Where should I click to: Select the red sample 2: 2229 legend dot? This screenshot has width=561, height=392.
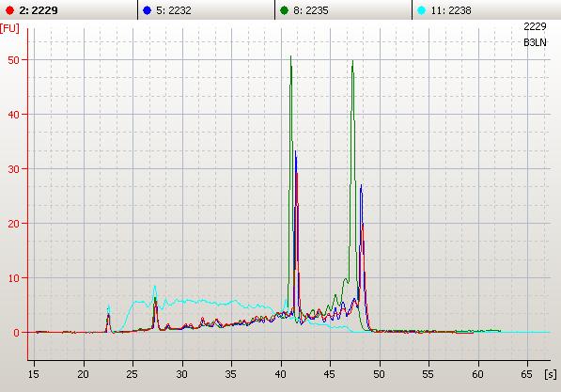coord(9,10)
